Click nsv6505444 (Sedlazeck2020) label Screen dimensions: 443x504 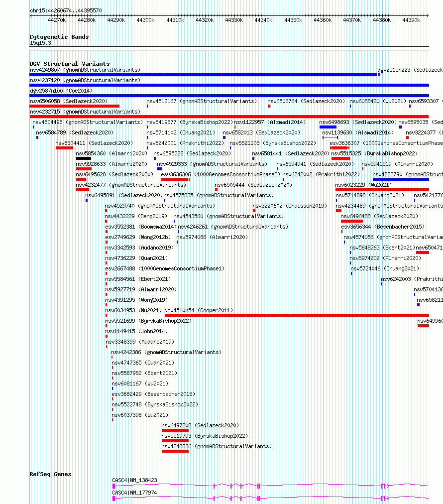tap(253, 185)
